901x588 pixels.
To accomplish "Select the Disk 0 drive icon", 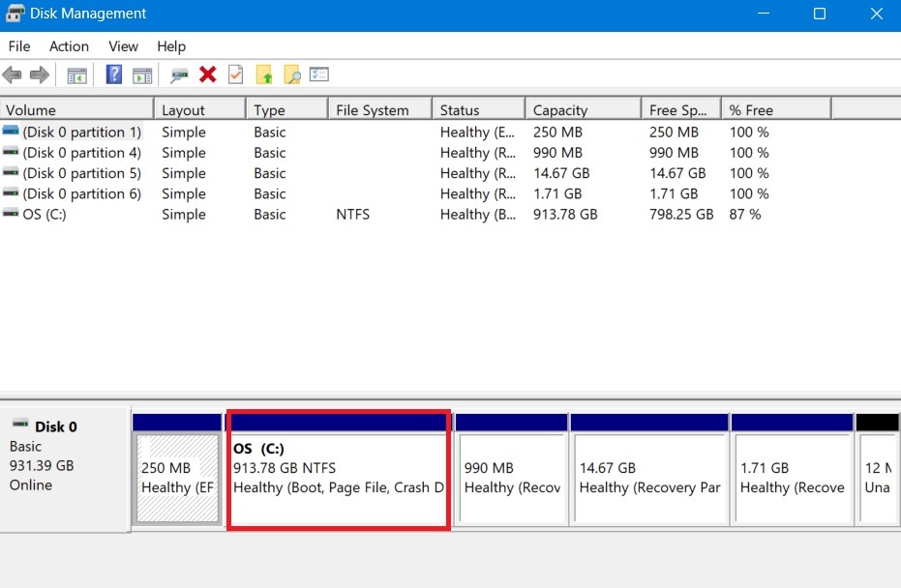I will 22,426.
